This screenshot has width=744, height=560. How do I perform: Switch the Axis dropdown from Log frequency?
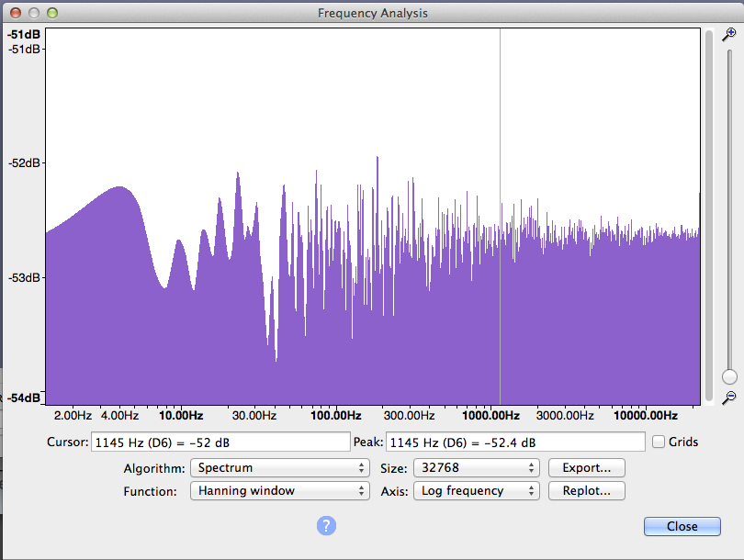point(477,490)
